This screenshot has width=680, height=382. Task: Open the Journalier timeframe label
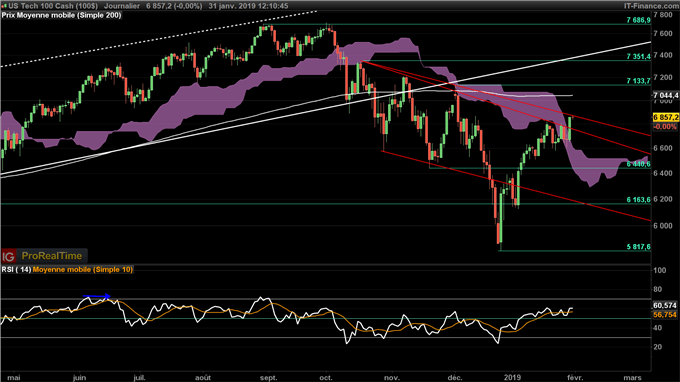(122, 6)
